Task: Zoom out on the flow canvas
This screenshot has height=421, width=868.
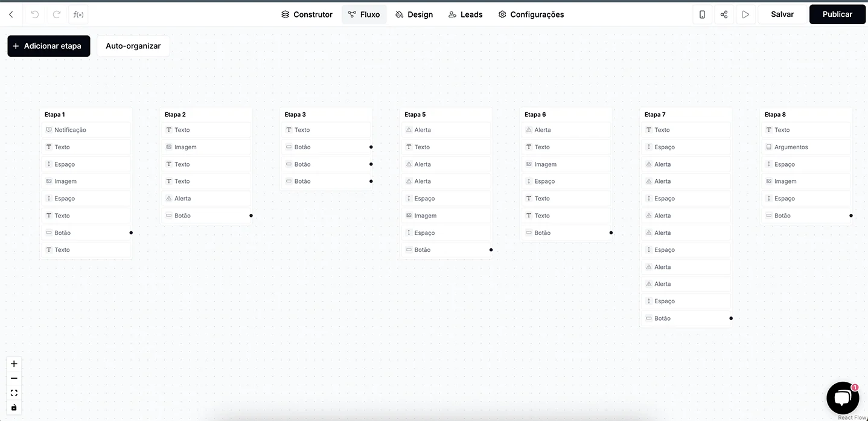Action: click(x=14, y=378)
